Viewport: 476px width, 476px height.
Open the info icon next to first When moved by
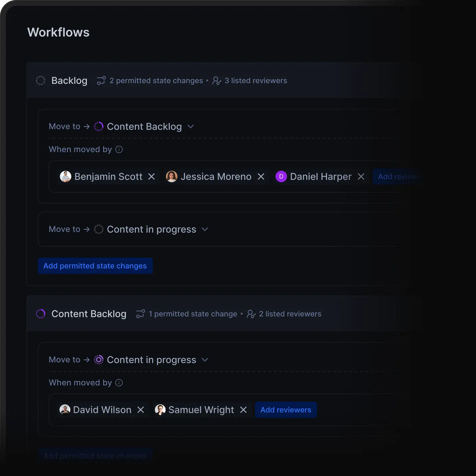119,149
